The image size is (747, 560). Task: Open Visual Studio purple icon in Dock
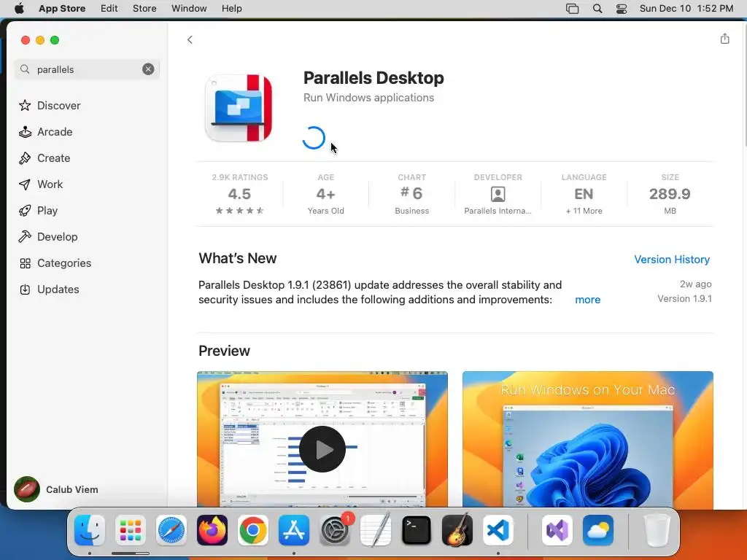pos(557,530)
